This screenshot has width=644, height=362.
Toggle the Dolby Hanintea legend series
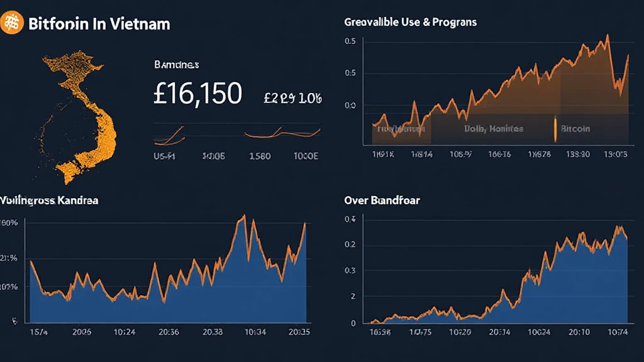coord(493,129)
